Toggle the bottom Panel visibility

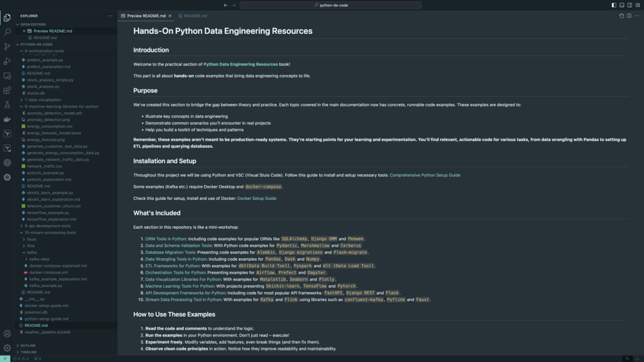click(x=622, y=5)
